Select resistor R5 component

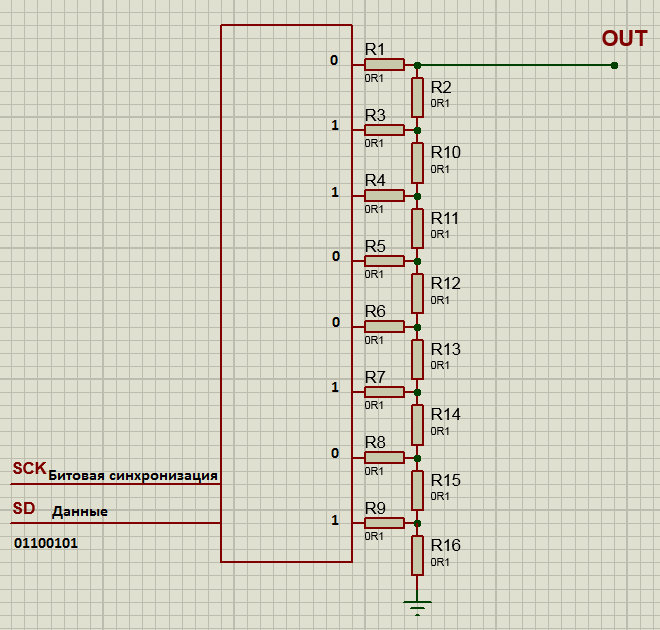click(x=384, y=261)
